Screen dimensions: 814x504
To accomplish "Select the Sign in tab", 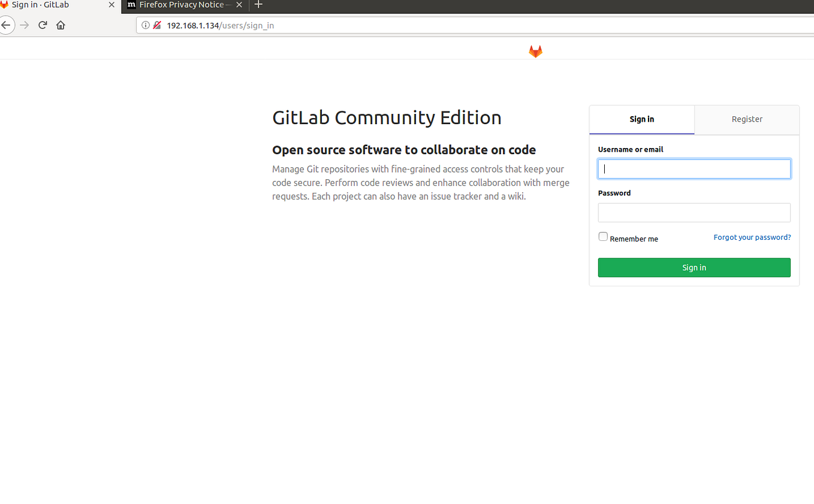I will coord(641,119).
